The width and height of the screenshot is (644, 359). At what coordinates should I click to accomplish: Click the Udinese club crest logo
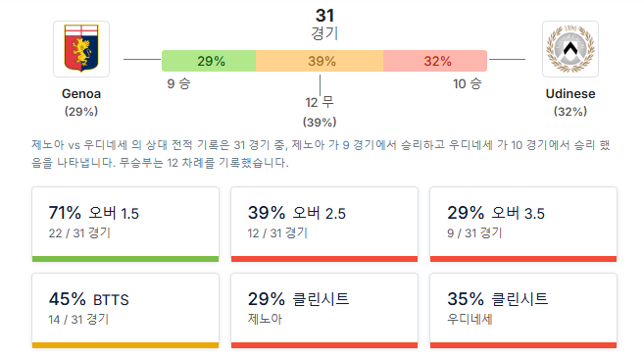pyautogui.click(x=570, y=49)
